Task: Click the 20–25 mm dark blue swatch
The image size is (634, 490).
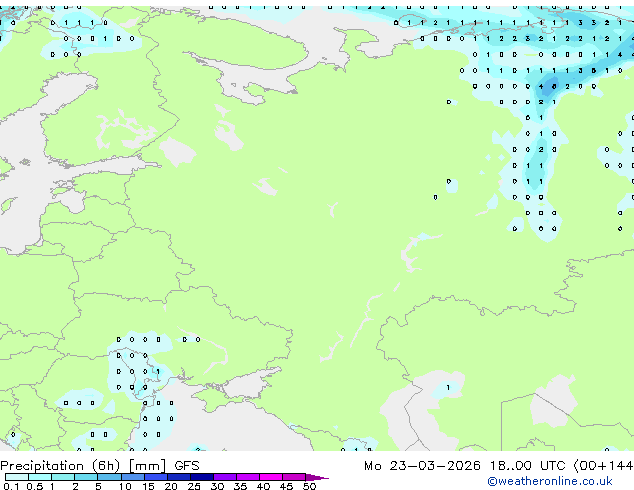Action: point(179,477)
